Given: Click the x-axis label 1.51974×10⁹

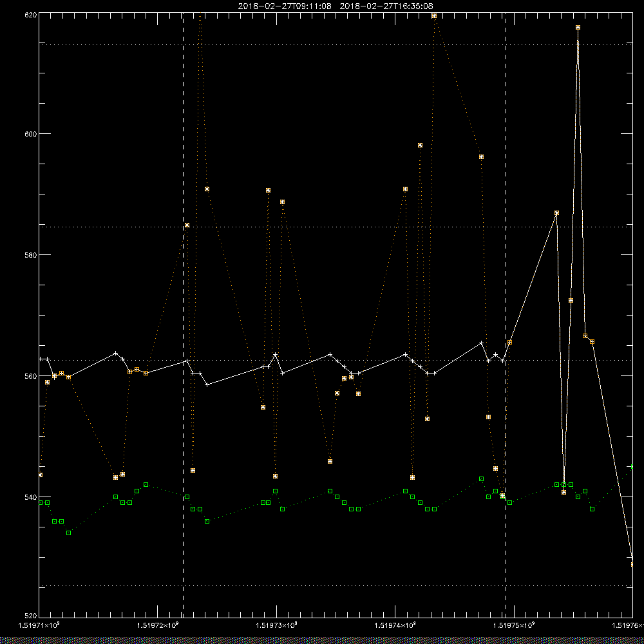Looking at the screenshot, I should click(x=395, y=625).
